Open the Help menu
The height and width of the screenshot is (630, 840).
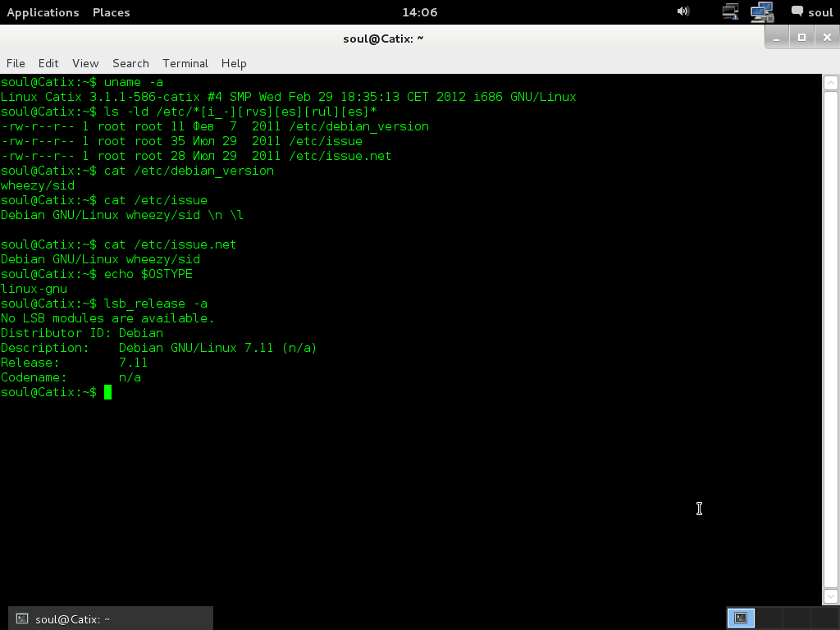pyautogui.click(x=234, y=63)
